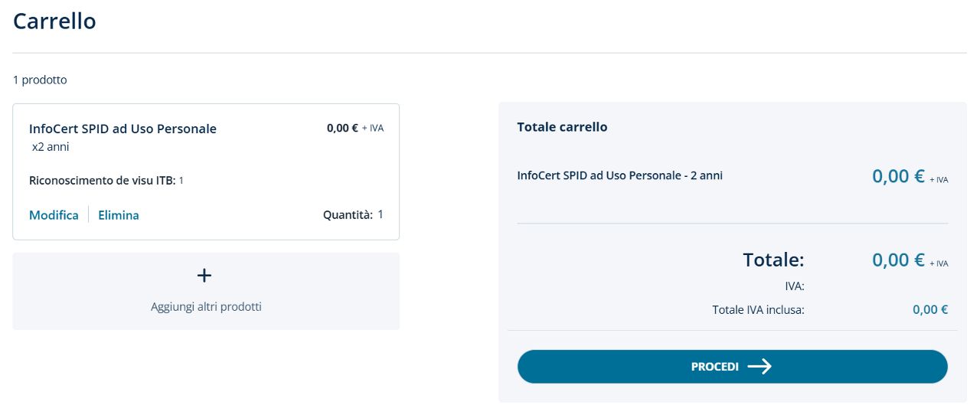Click the 'Totale carrello' heading

point(562,127)
